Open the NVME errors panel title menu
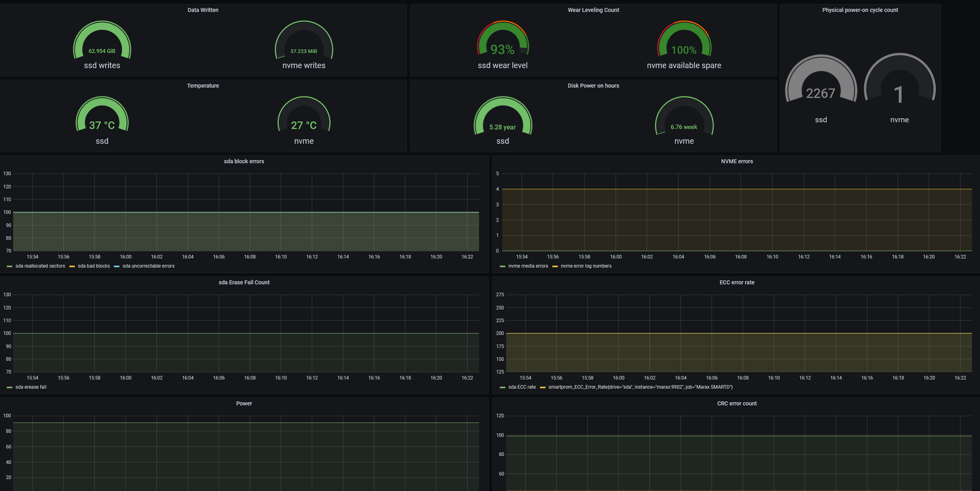This screenshot has width=980, height=491. pyautogui.click(x=736, y=161)
